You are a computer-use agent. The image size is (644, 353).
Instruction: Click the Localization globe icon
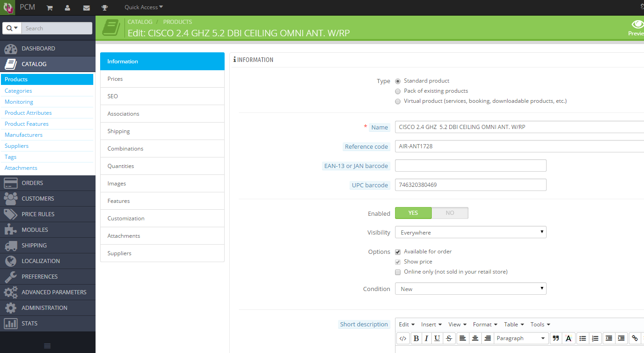[11, 261]
